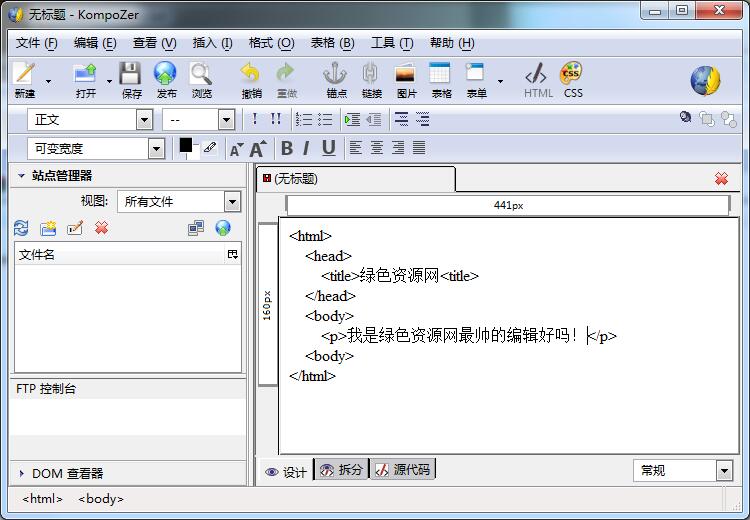Open the 常规 mode dropdown
Image resolution: width=750 pixels, height=520 pixels.
pyautogui.click(x=683, y=471)
